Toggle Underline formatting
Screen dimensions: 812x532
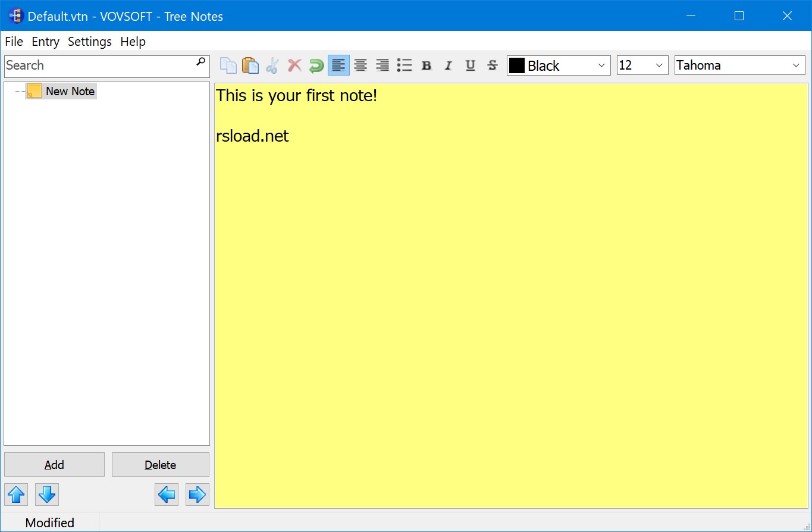point(471,65)
